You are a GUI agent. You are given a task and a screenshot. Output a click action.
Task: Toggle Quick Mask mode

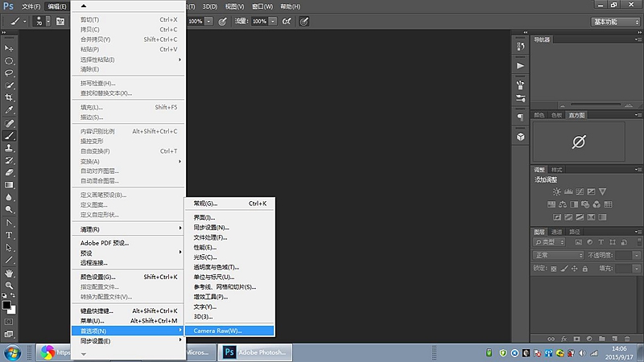click(x=9, y=322)
